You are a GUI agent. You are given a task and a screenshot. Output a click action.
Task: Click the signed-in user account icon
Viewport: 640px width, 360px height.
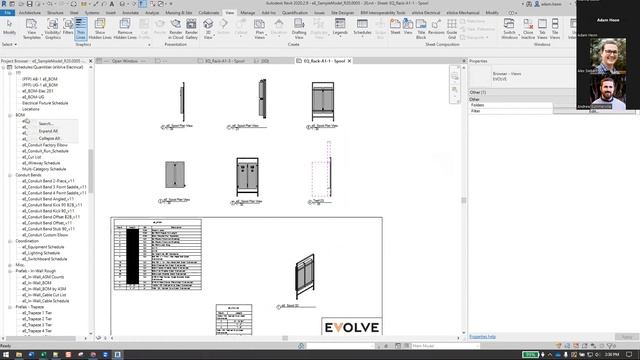[x=537, y=4]
